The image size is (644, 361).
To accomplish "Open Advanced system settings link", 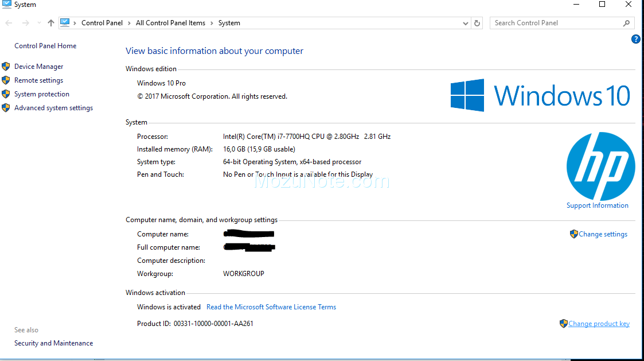I will click(53, 108).
